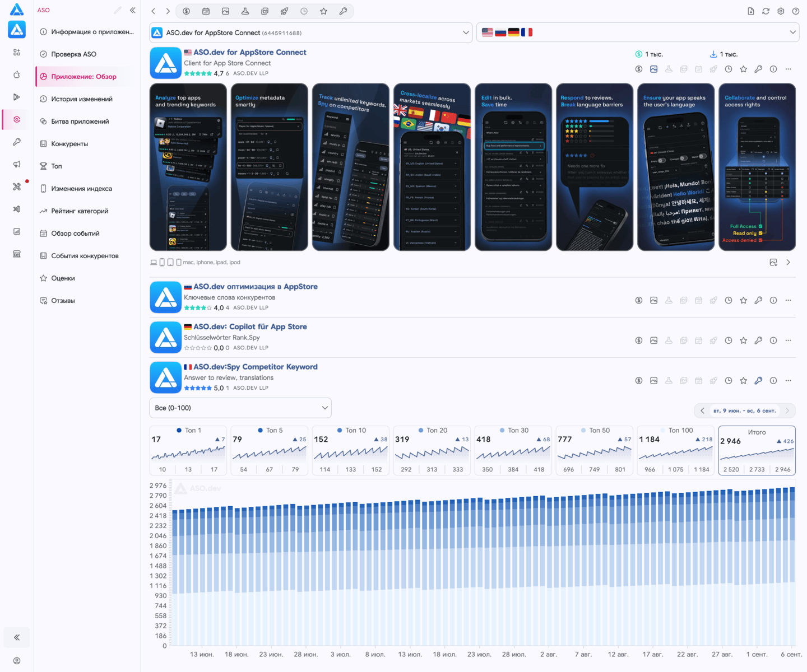
Task: Toggle the Топ 100 series card
Action: point(676,450)
